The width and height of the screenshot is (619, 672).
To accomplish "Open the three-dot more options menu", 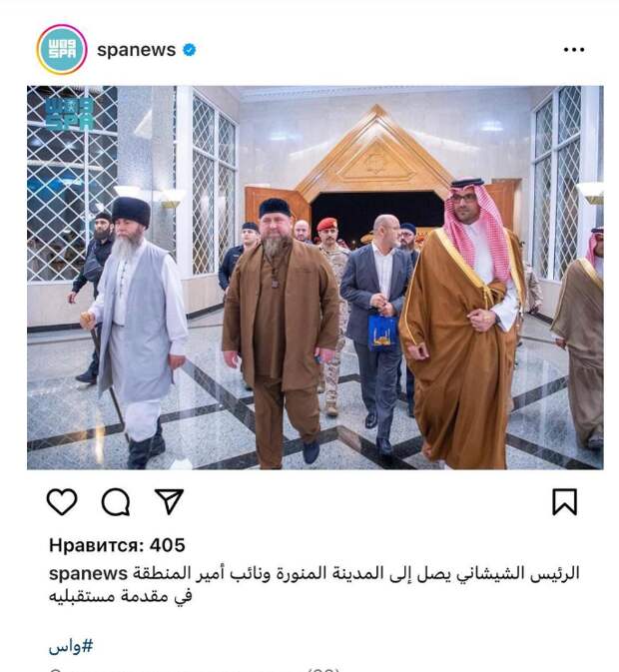I will click(x=574, y=50).
